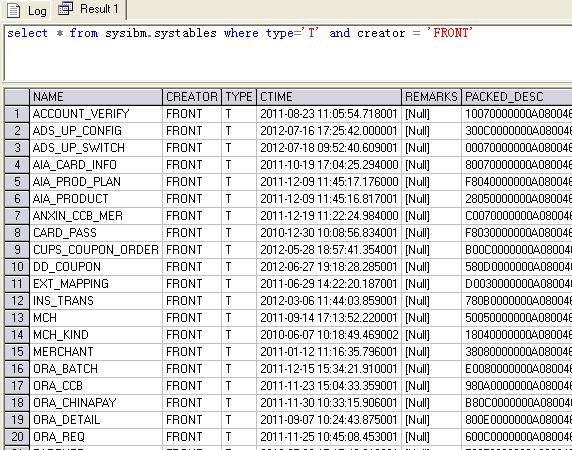Select row 1 via its row number
This screenshot has height=450, width=572.
click(17, 114)
